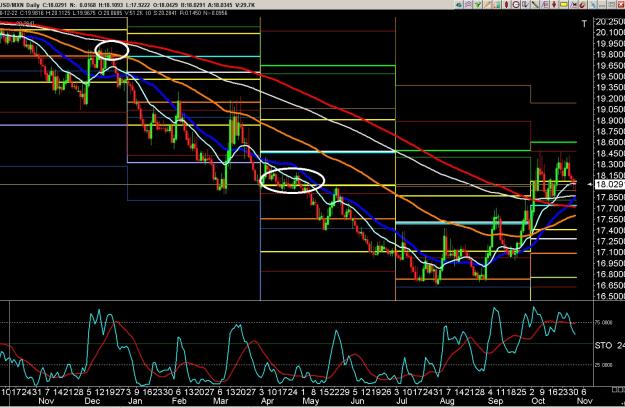Image resolution: width=625 pixels, height=408 pixels.
Task: Click the 16.500 price axis label
Action: coord(610,296)
